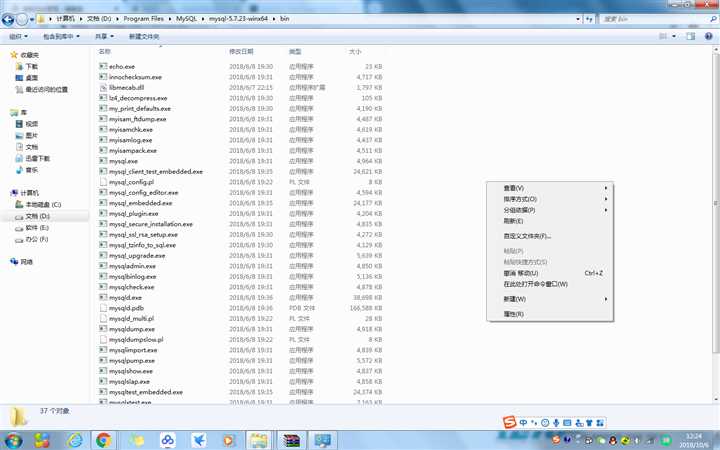Click the vertical scrollbar of file list
The width and height of the screenshot is (720, 450).
click(716, 202)
